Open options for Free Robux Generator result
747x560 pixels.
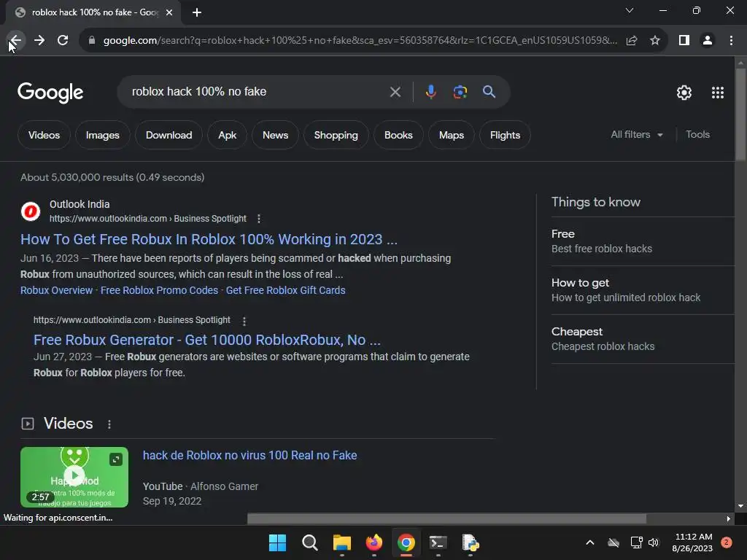coord(244,321)
